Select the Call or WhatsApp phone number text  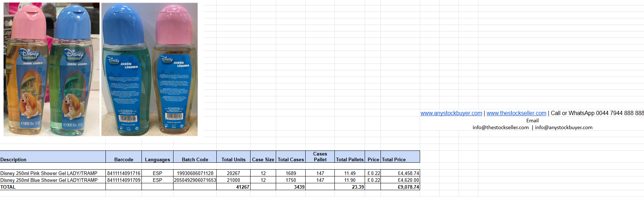(597, 113)
